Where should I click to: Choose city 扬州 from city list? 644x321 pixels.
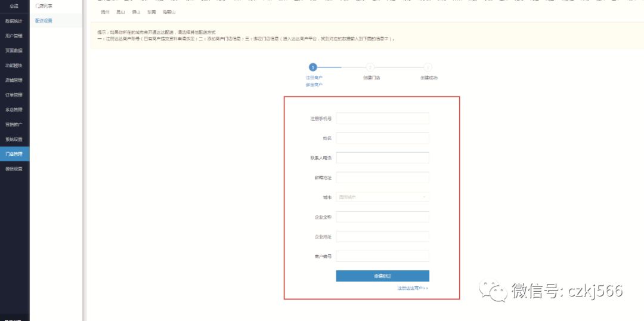[106, 13]
